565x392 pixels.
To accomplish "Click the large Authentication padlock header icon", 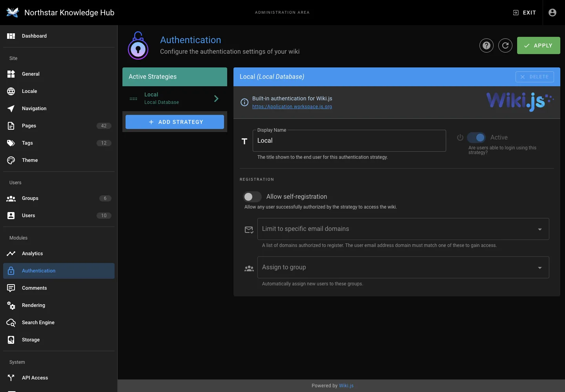I will (x=138, y=45).
